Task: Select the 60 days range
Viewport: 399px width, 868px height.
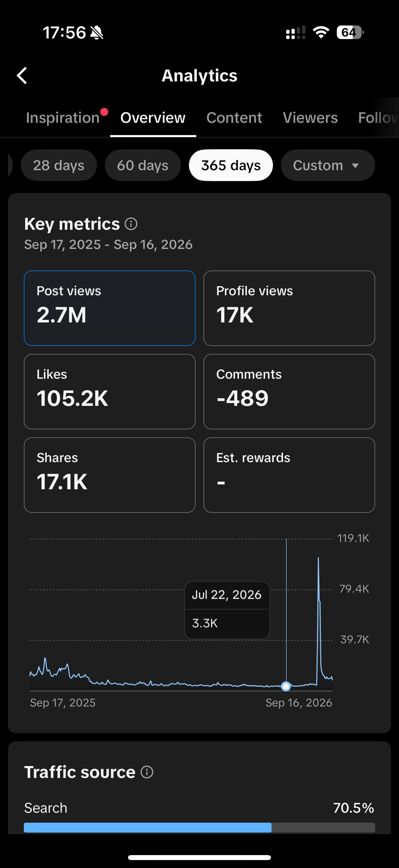Action: click(x=143, y=166)
